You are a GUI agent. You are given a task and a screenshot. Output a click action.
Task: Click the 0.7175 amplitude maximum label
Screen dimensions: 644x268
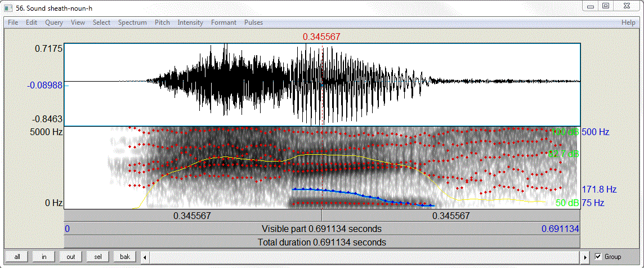tap(49, 48)
